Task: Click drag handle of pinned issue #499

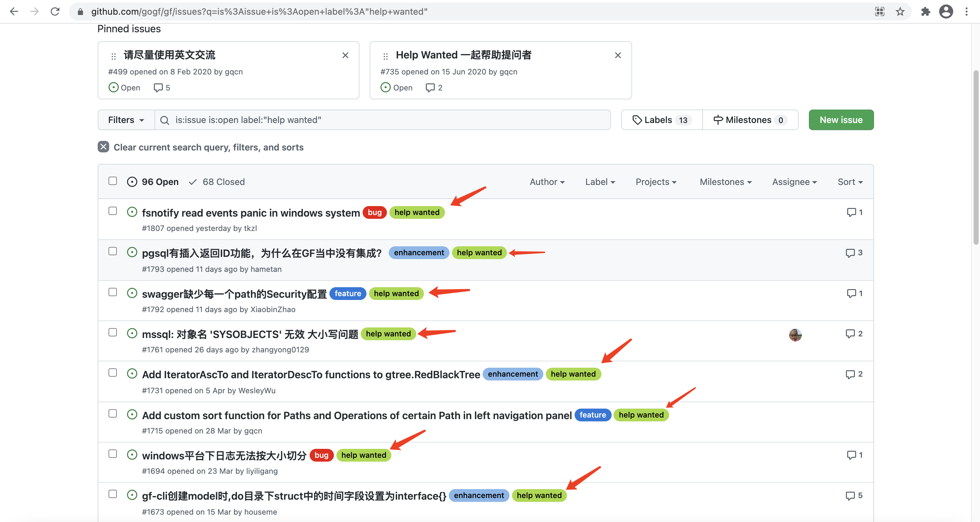Action: (113, 56)
